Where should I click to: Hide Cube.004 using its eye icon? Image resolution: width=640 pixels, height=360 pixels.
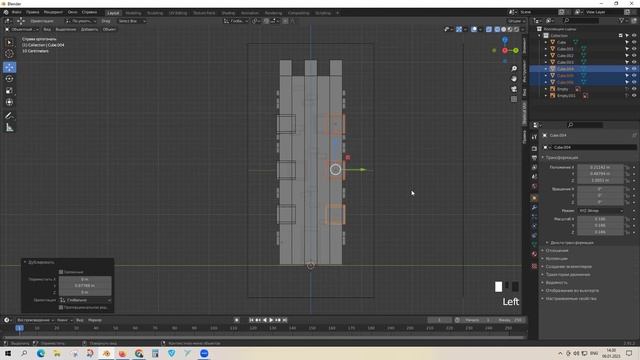coord(634,69)
